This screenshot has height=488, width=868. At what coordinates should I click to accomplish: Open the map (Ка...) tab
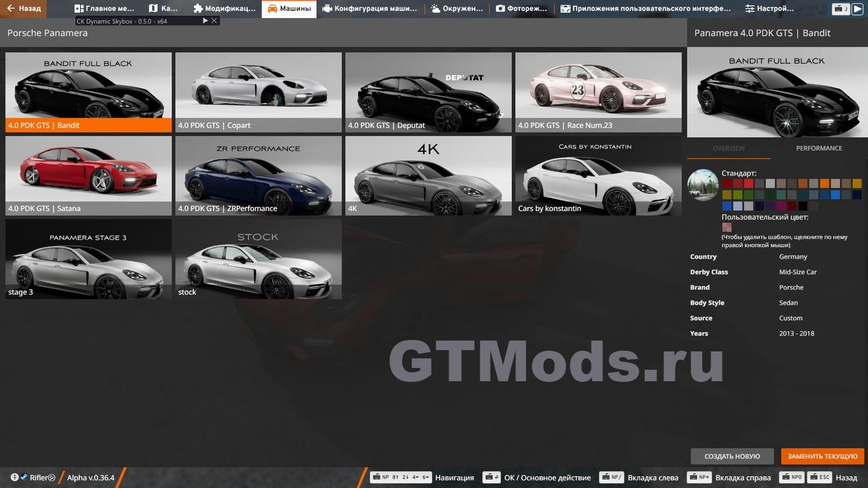coord(163,9)
